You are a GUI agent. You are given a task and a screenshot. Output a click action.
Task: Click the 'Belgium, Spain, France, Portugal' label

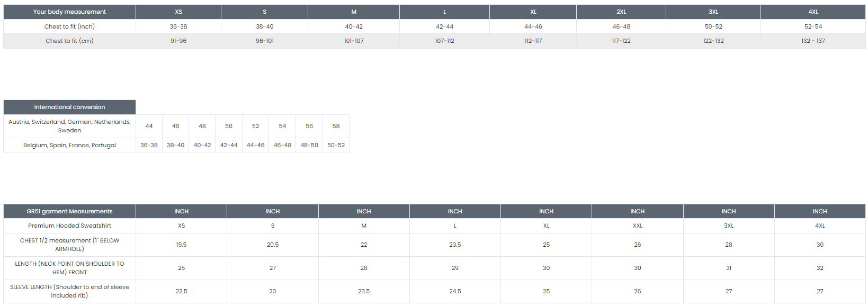(69, 145)
